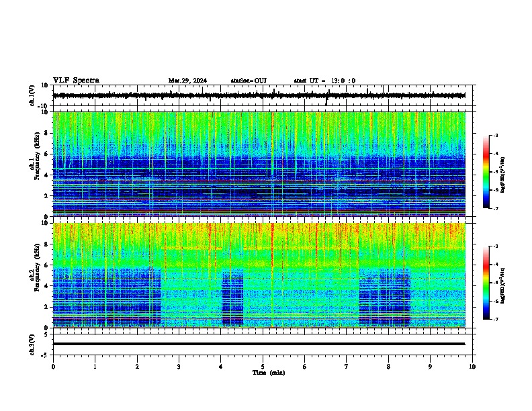The image size is (532, 411).
Task: Click the ch.1 spectrogram "4" kHz tick label
Action: (x=47, y=175)
